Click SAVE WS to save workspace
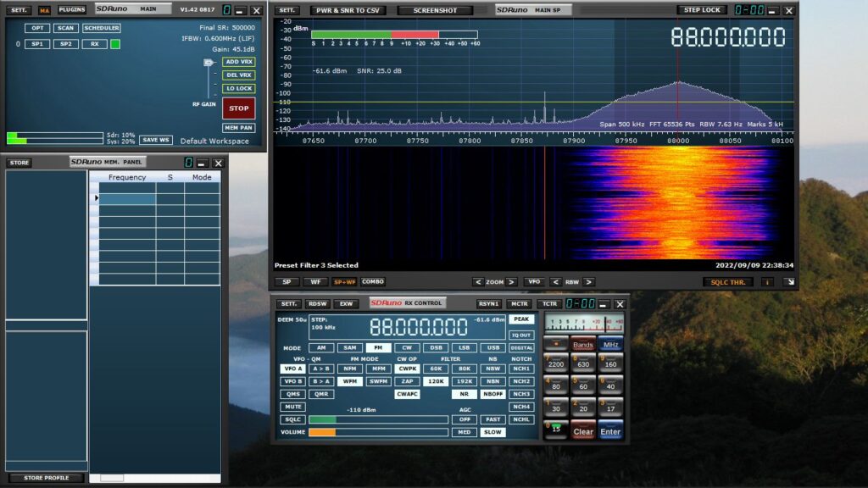The height and width of the screenshot is (488, 868). 156,140
